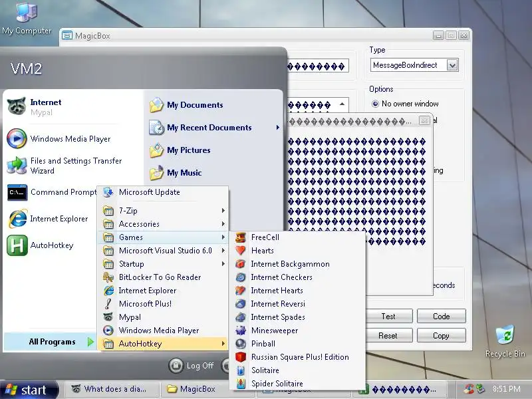Start Spider Solitaire
The image size is (532, 399).
[x=297, y=384]
